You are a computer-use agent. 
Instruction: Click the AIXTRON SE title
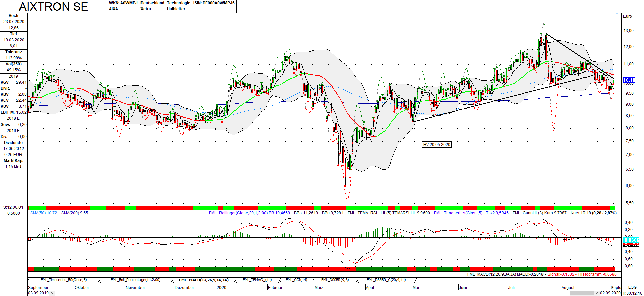(53, 7)
